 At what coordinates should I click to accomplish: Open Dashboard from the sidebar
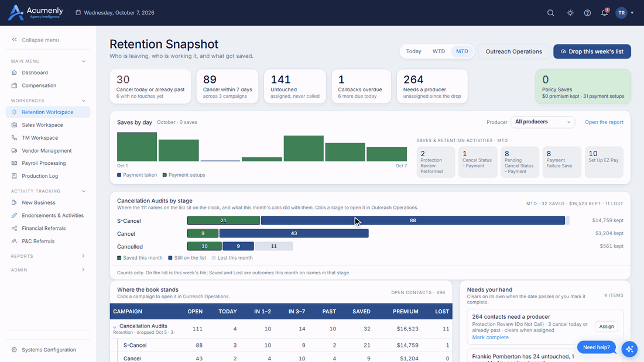(48, 73)
